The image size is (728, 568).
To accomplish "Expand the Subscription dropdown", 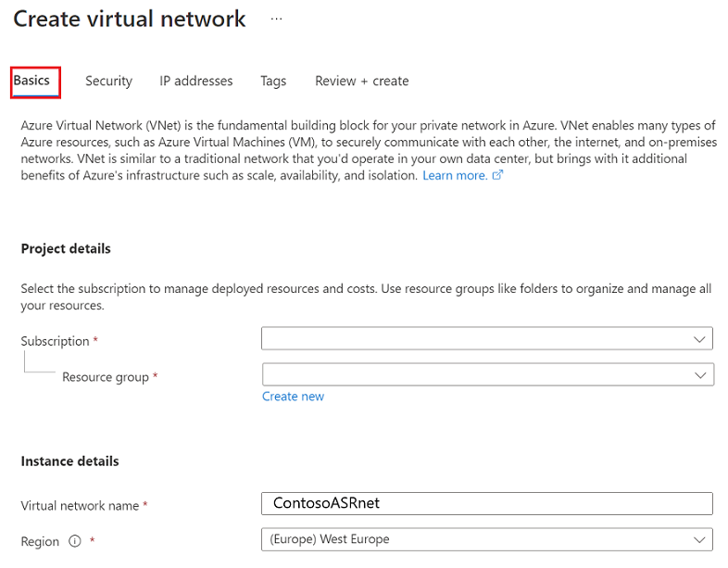I will (487, 339).
